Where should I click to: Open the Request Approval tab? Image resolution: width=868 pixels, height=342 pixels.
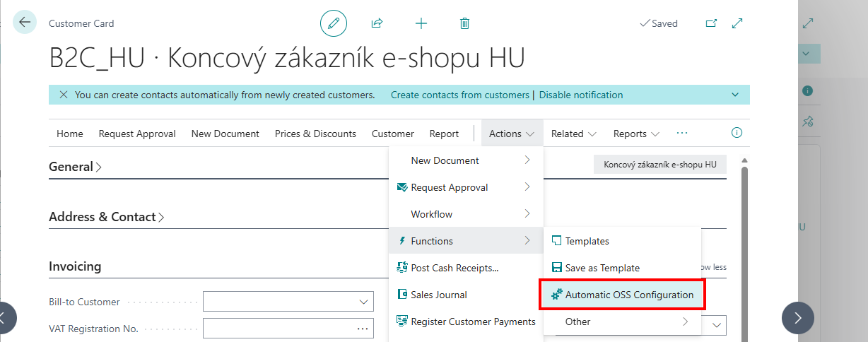point(137,134)
